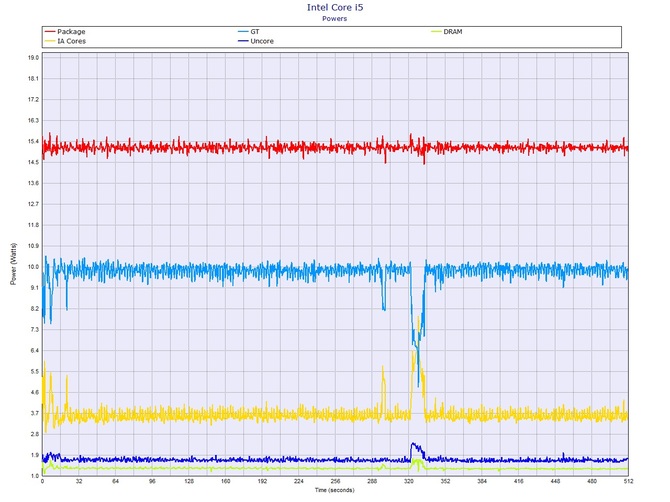Click the 128 tick on the time axis
The width and height of the screenshot is (670, 502).
coord(189,481)
